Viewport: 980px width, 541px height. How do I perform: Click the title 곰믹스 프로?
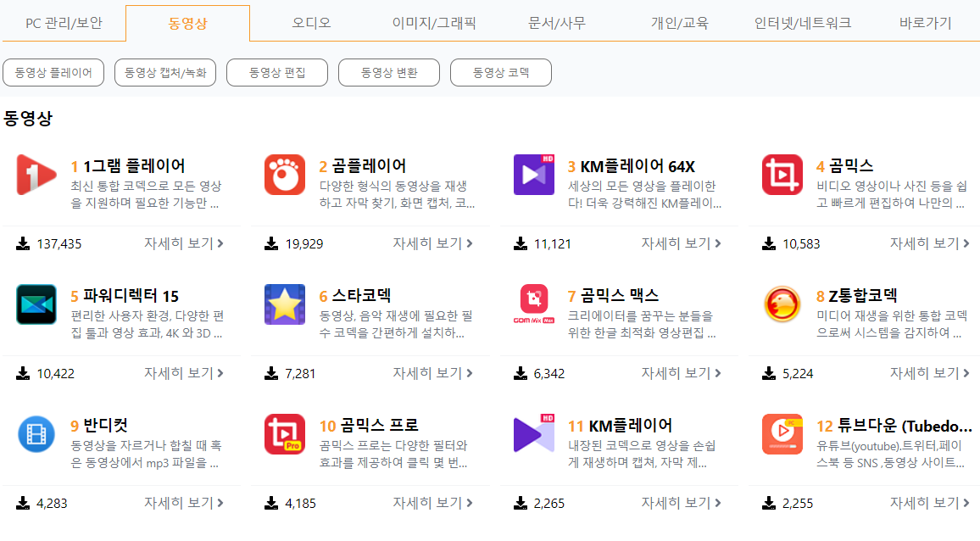(x=379, y=426)
